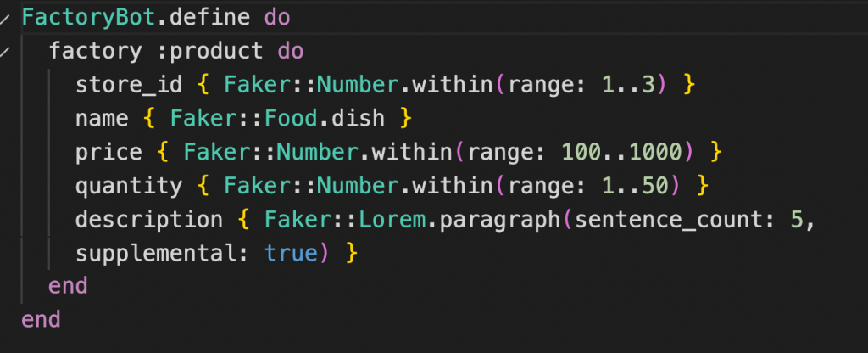This screenshot has height=353, width=868.
Task: Click the 100..1000 range value
Action: (621, 153)
